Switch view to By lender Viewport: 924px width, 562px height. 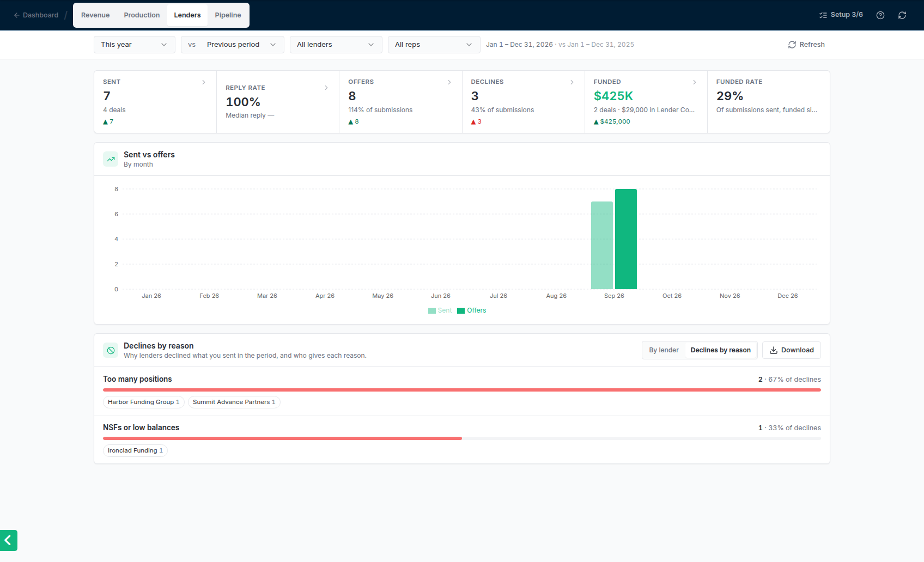664,350
